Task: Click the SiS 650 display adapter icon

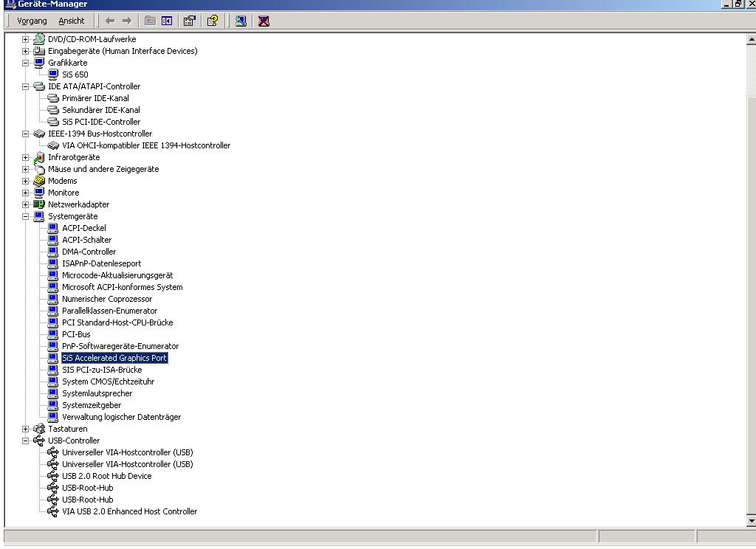Action: 53,75
